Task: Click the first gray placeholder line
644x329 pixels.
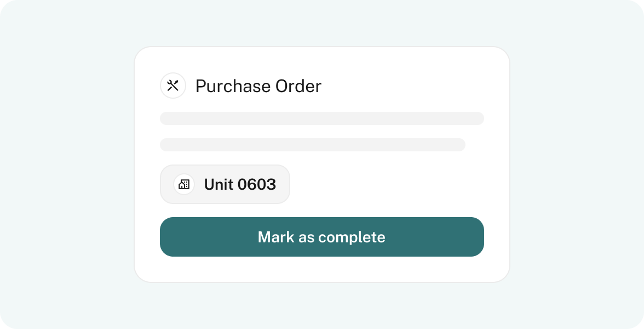Action: tap(322, 118)
